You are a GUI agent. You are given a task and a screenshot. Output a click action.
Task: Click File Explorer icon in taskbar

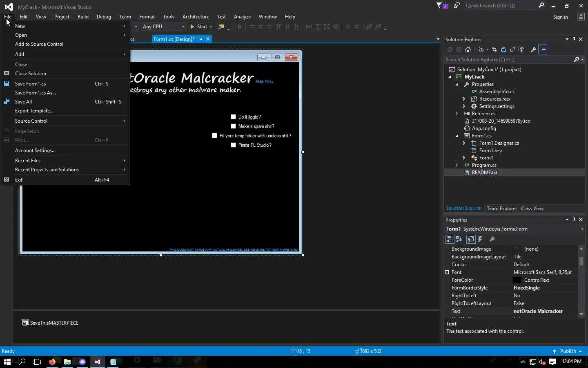pos(67,361)
